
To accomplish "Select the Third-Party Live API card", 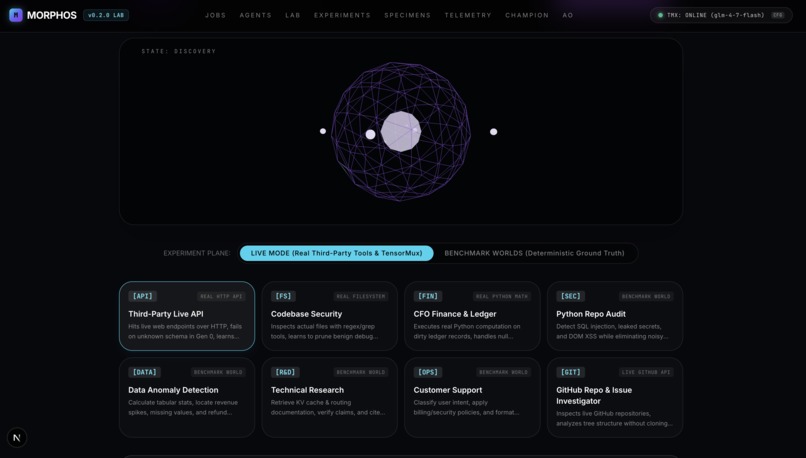I will (x=187, y=316).
